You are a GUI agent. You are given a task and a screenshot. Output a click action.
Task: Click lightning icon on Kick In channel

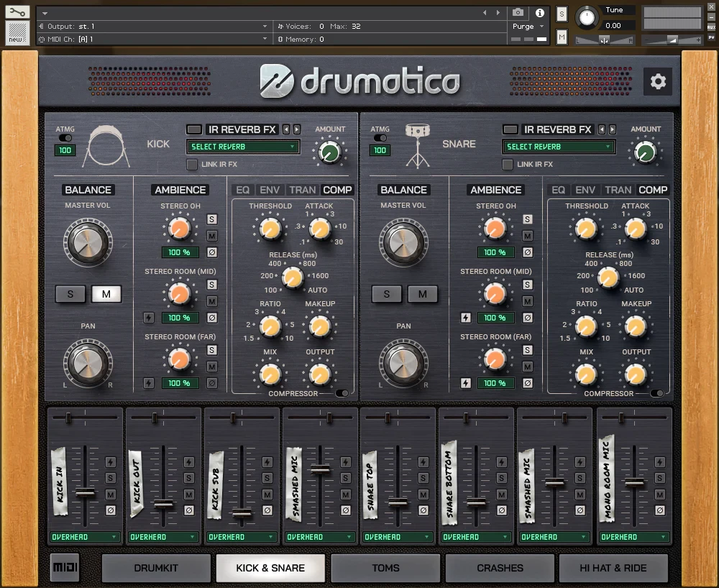pos(111,462)
